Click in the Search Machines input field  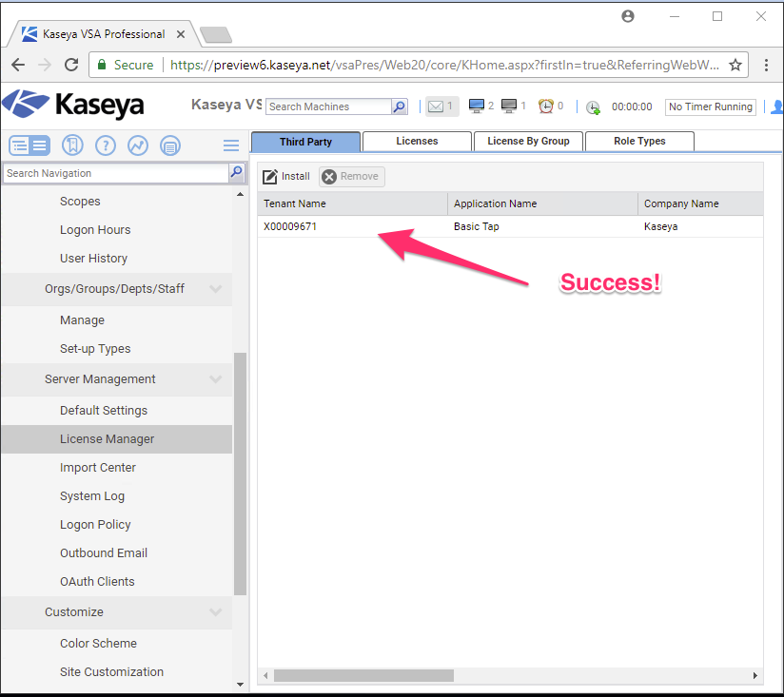click(329, 106)
